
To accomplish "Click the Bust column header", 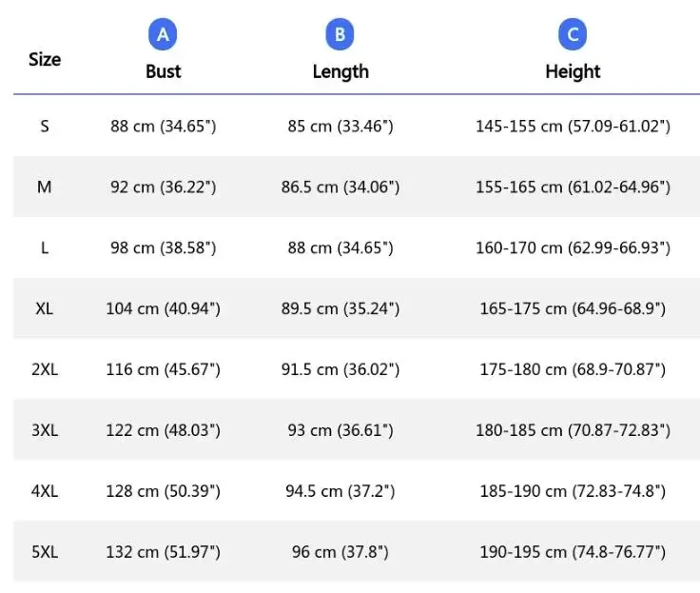I will [163, 71].
